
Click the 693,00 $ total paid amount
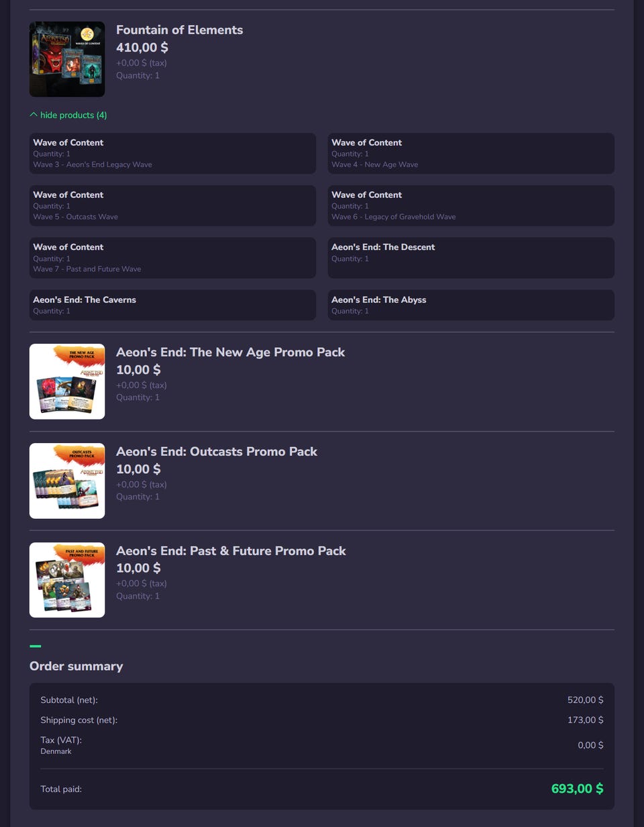point(577,789)
